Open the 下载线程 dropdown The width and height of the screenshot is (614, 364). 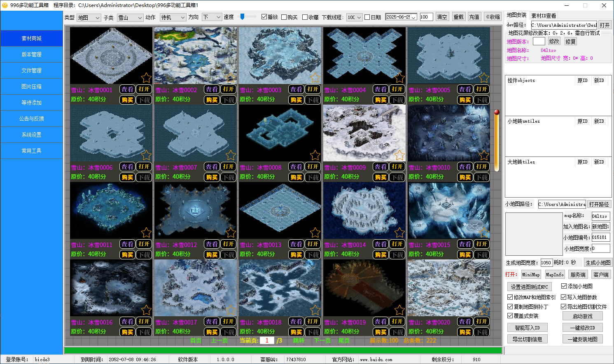click(354, 17)
